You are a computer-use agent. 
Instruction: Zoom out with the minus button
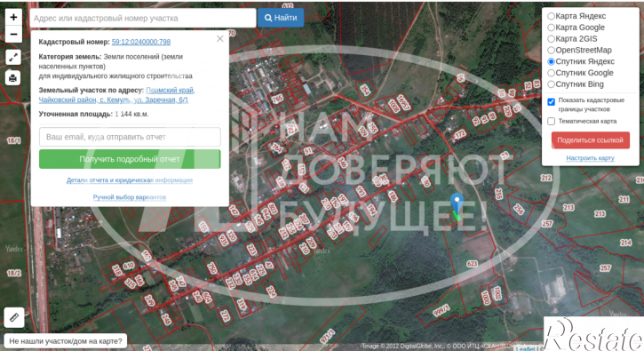(13, 34)
